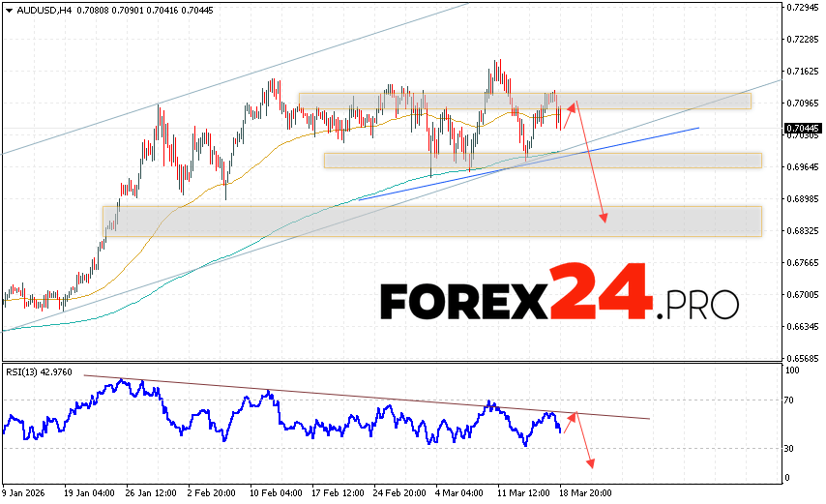Click the RSI 30 level label

point(789,448)
